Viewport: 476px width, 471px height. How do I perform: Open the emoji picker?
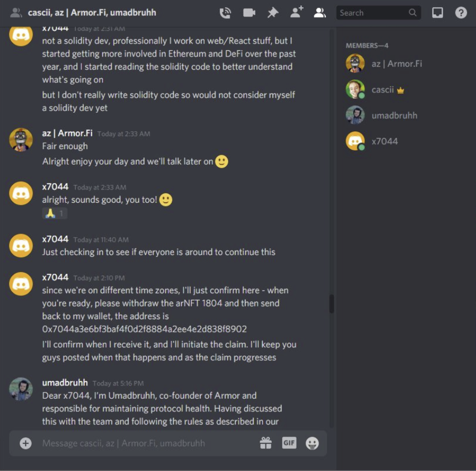click(x=312, y=443)
